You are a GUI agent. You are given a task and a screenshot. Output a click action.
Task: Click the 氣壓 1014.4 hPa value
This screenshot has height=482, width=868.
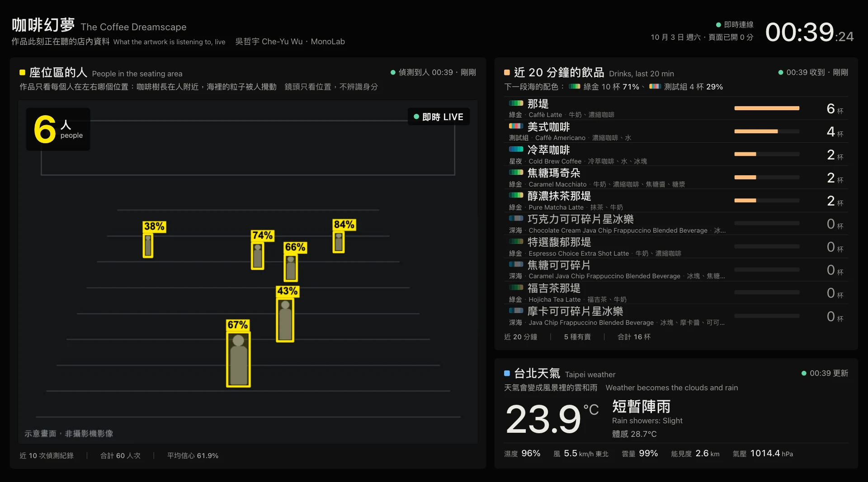pos(763,454)
